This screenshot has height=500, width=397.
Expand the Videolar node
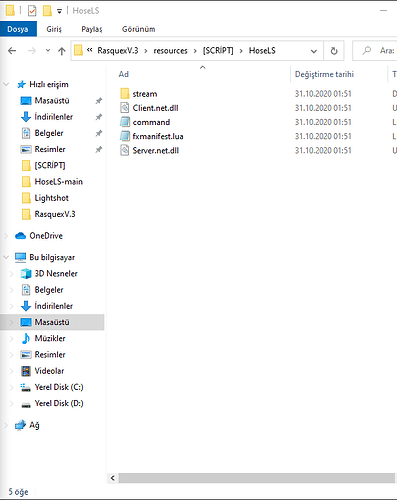(11, 371)
